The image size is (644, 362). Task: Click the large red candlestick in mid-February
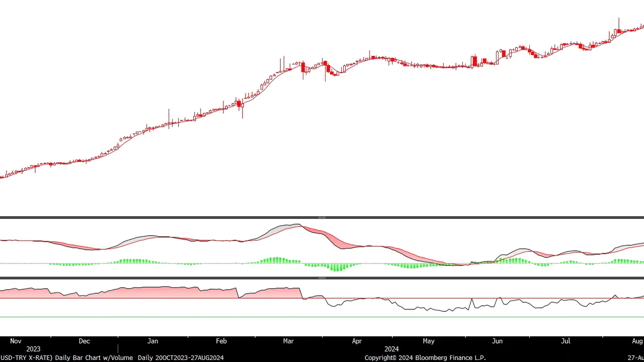pos(240,104)
